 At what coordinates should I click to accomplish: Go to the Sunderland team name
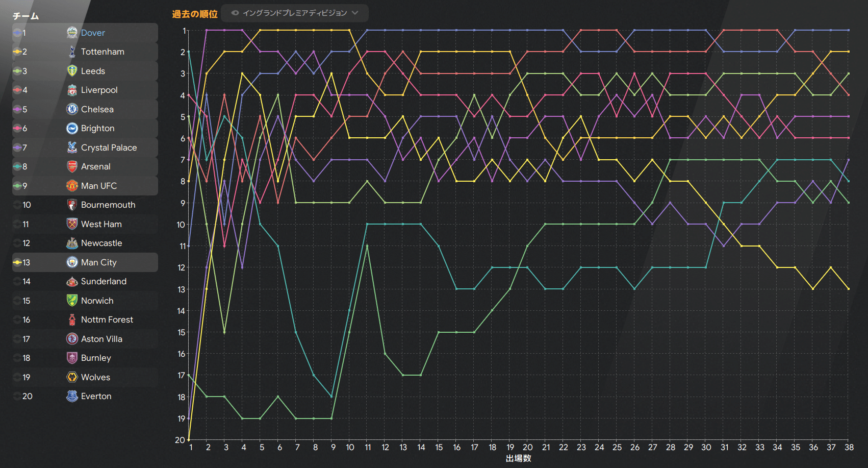[104, 281]
